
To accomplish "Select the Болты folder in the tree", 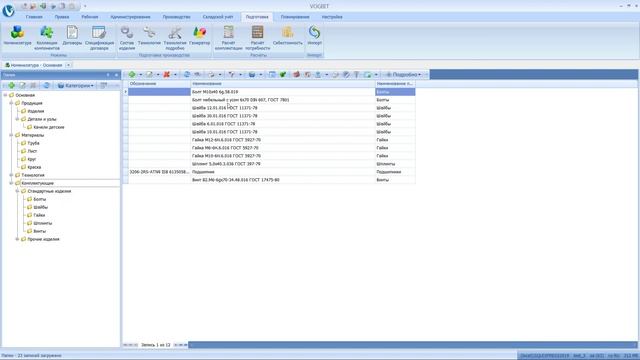I will 40,199.
